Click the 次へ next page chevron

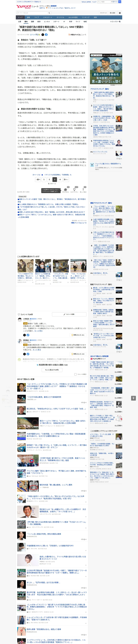(x=66, y=179)
